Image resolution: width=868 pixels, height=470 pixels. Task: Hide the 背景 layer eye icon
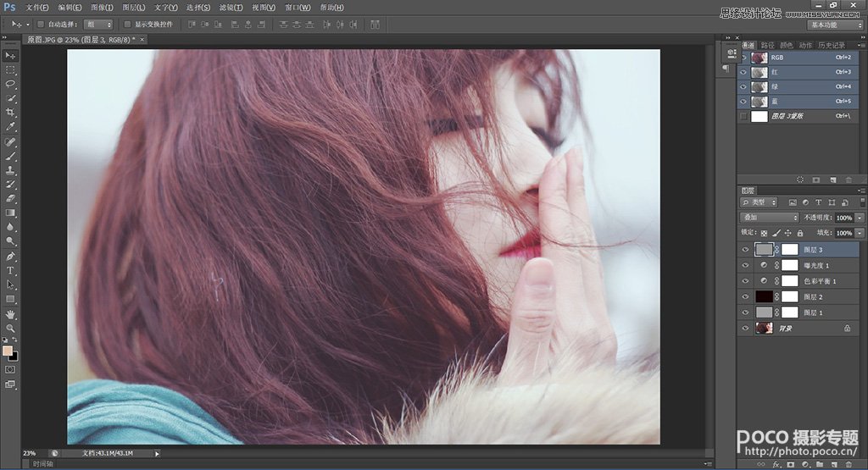[745, 328]
